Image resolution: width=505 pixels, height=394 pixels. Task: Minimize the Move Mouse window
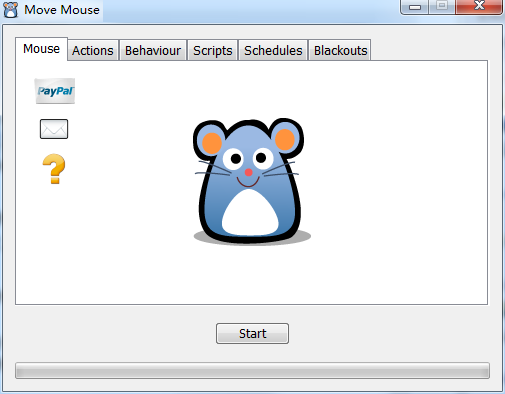tap(415, 7)
